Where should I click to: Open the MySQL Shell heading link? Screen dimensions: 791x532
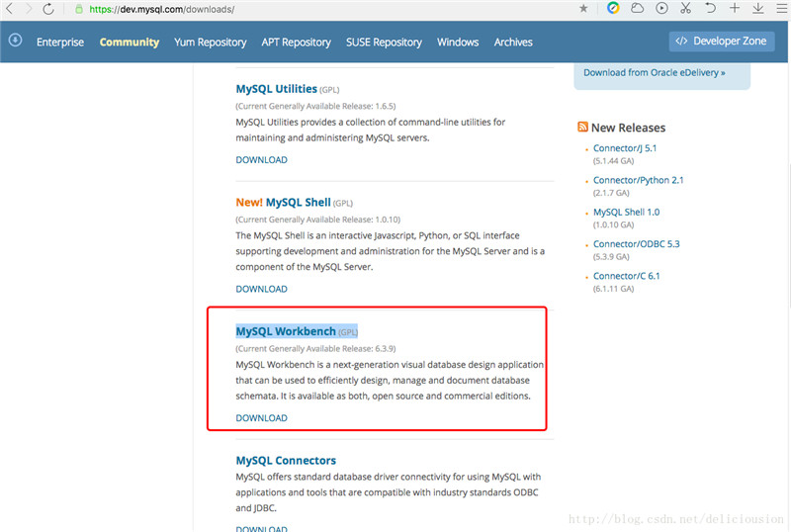[299, 203]
